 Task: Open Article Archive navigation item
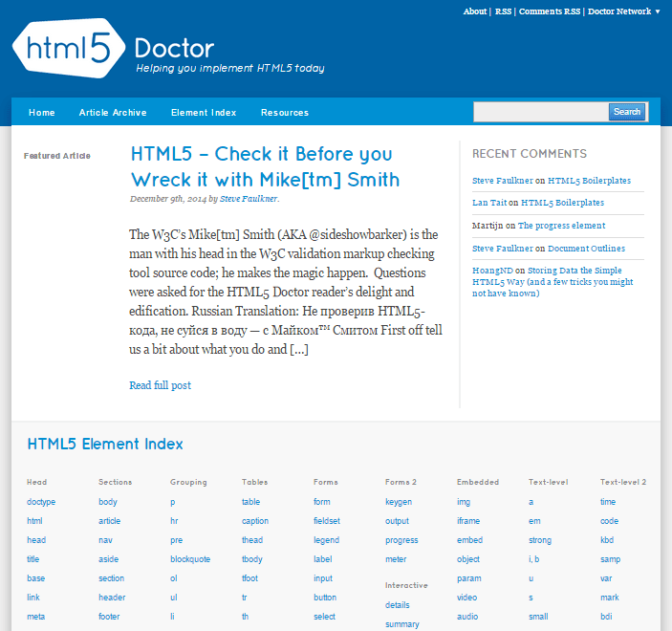click(x=113, y=112)
